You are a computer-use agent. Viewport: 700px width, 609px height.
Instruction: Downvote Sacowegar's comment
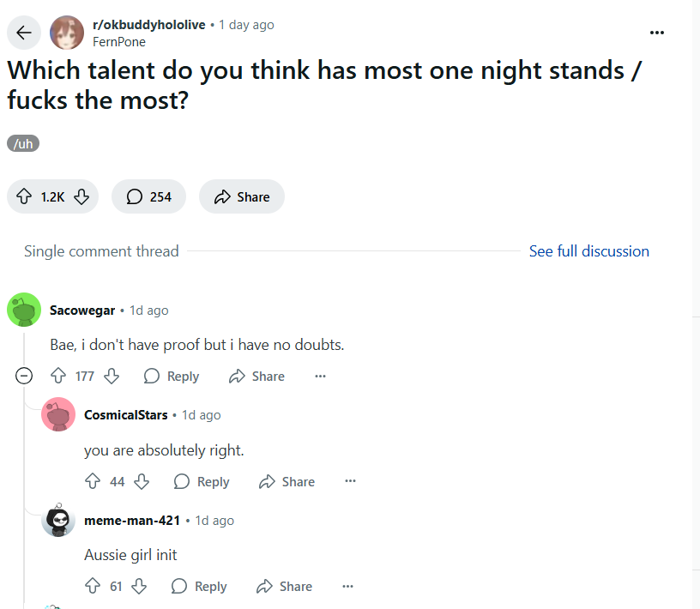[111, 376]
